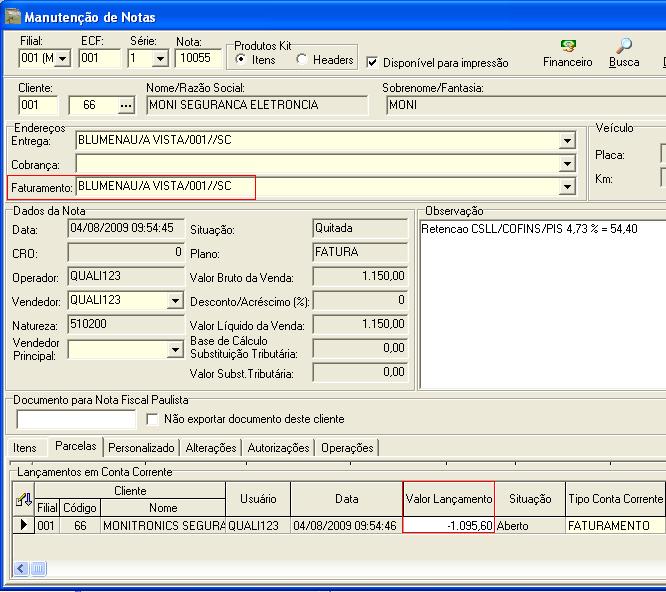Click the Nota Fiscal Paulista document field
The width and height of the screenshot is (666, 592).
[76, 419]
